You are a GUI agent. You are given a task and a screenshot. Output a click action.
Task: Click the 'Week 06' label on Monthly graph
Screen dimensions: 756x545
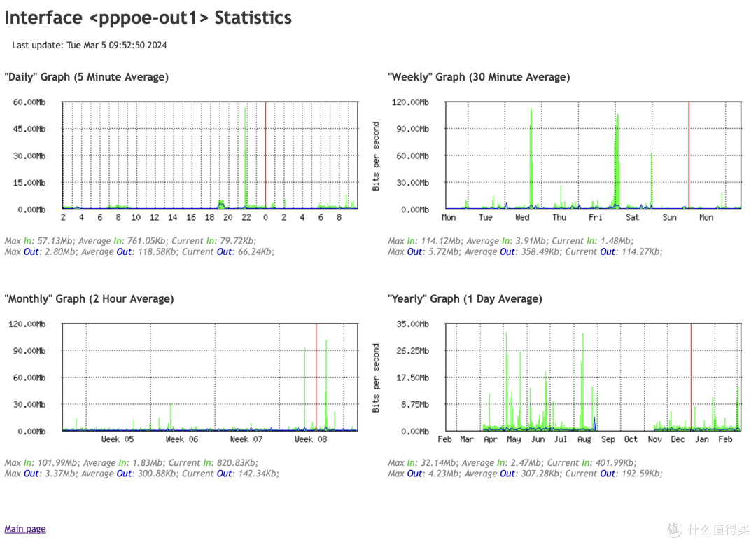click(x=182, y=439)
